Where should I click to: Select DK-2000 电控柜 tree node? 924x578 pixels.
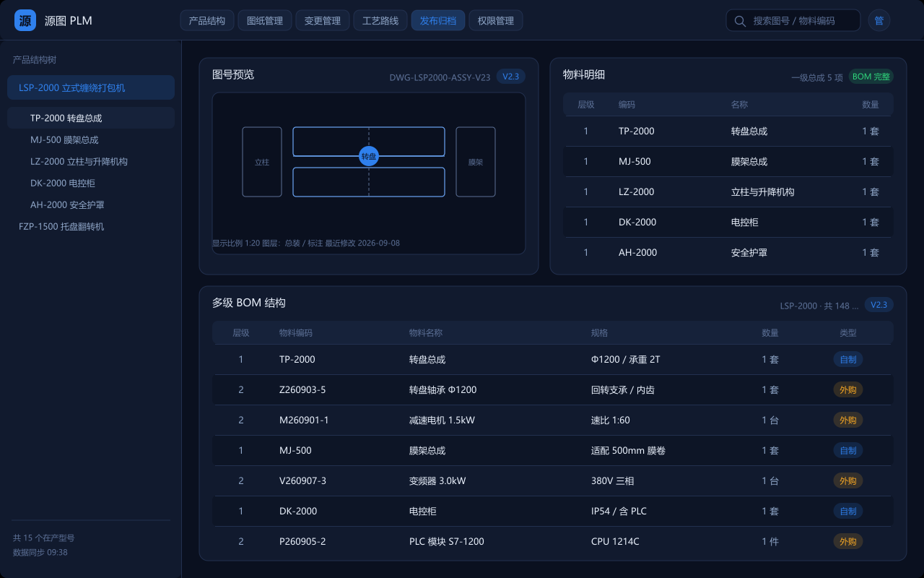(91, 183)
